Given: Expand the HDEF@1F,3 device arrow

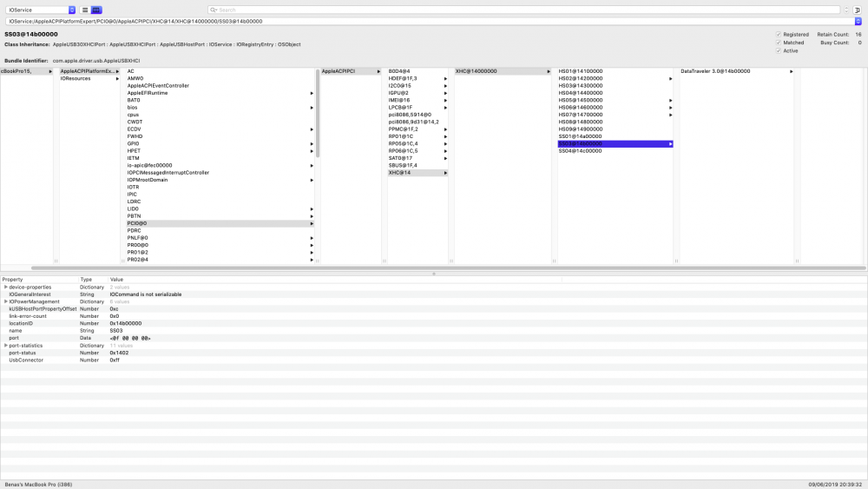Looking at the screenshot, I should pyautogui.click(x=445, y=79).
